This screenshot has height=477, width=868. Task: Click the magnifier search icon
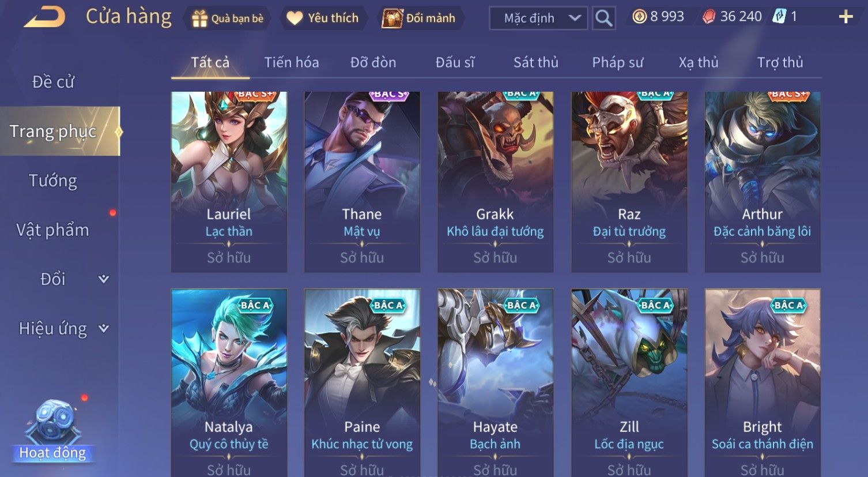tap(603, 18)
